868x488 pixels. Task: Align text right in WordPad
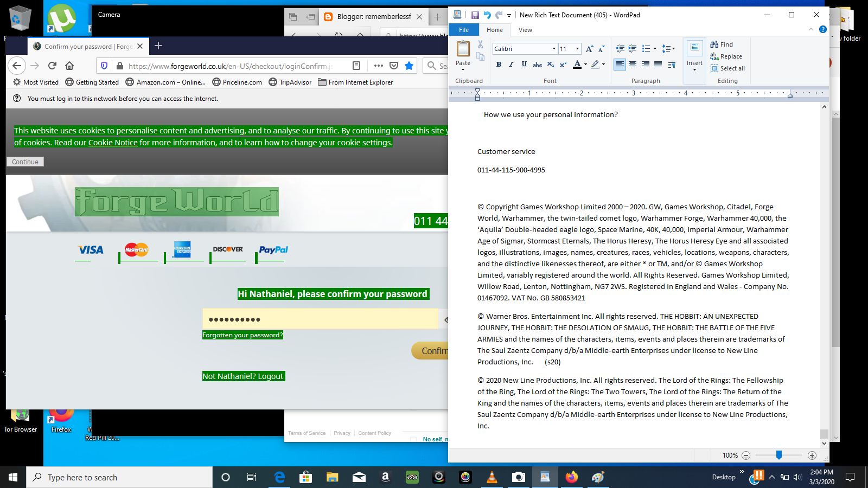pyautogui.click(x=646, y=65)
